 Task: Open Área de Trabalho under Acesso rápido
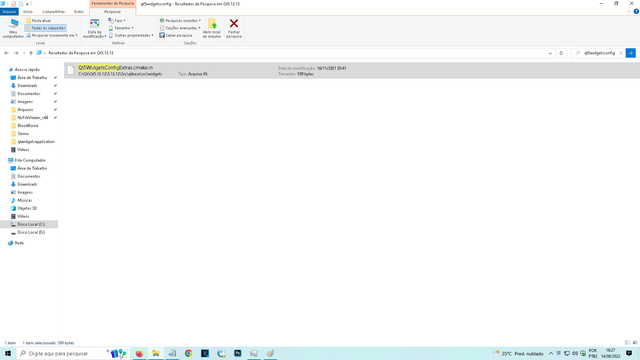click(x=32, y=78)
